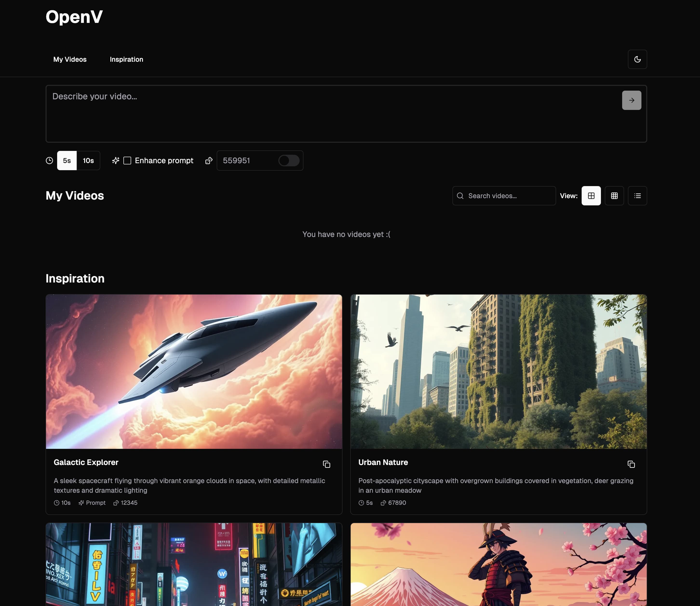Select the 5s duration option
Image resolution: width=700 pixels, height=606 pixels.
(x=67, y=161)
